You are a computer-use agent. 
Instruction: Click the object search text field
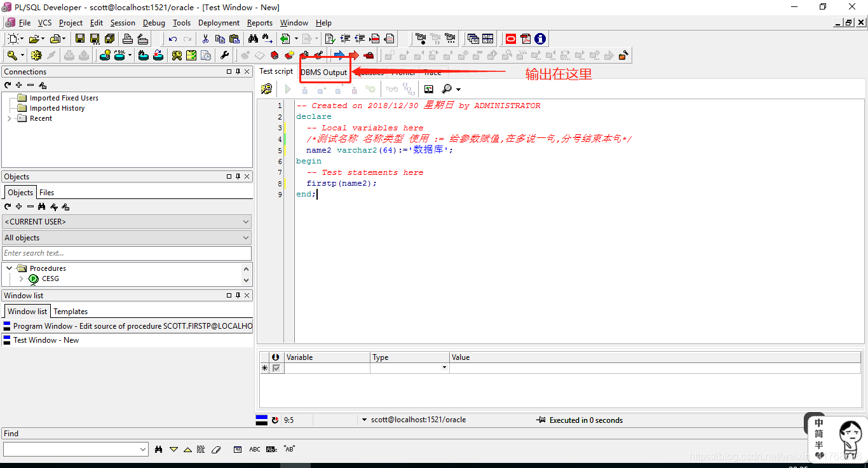(126, 253)
